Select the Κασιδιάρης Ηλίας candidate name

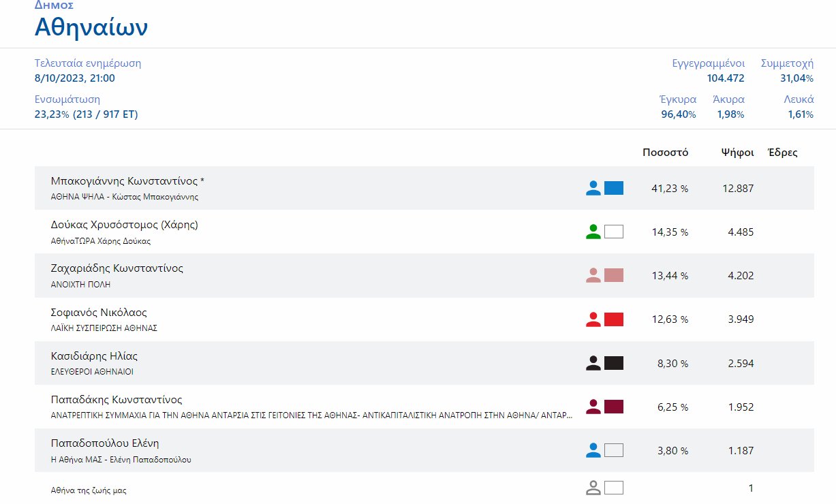click(94, 356)
